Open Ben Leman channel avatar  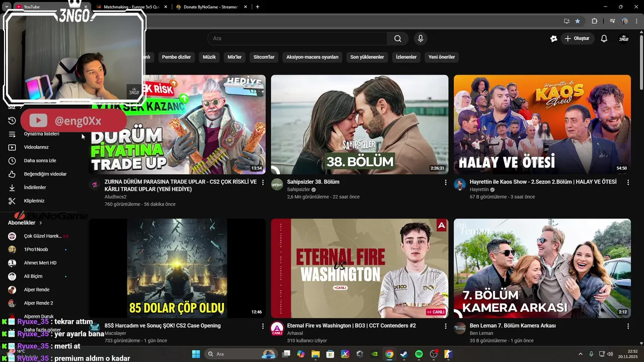460,328
